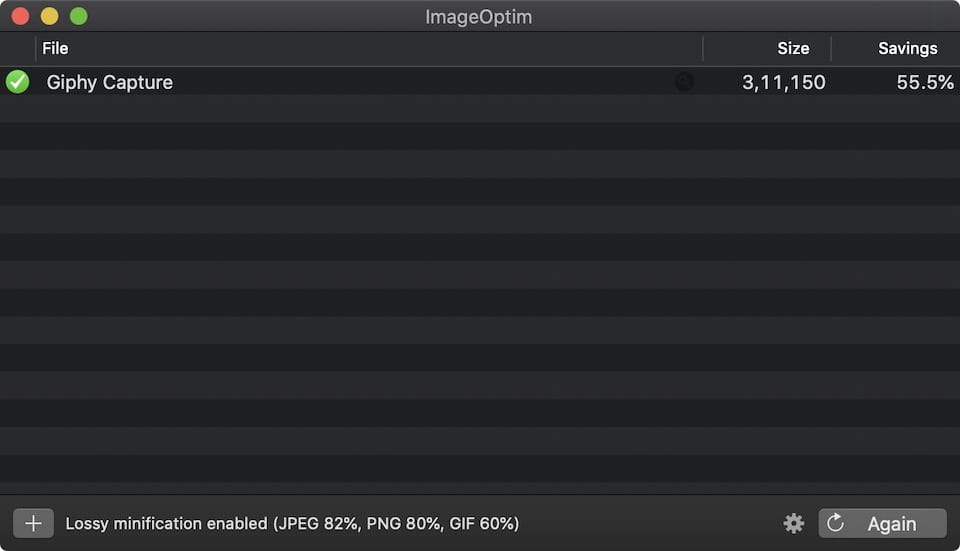Click the 55.5% savings value
This screenshot has height=551, width=960.
(x=925, y=82)
